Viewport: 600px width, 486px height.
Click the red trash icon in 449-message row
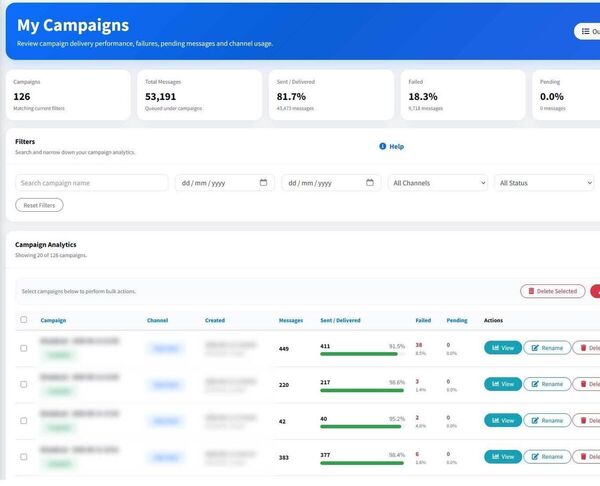tap(584, 348)
